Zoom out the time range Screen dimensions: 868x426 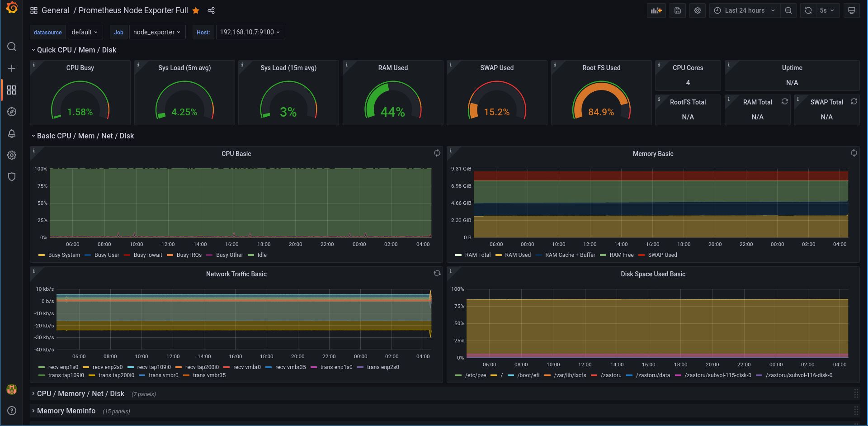pos(788,10)
